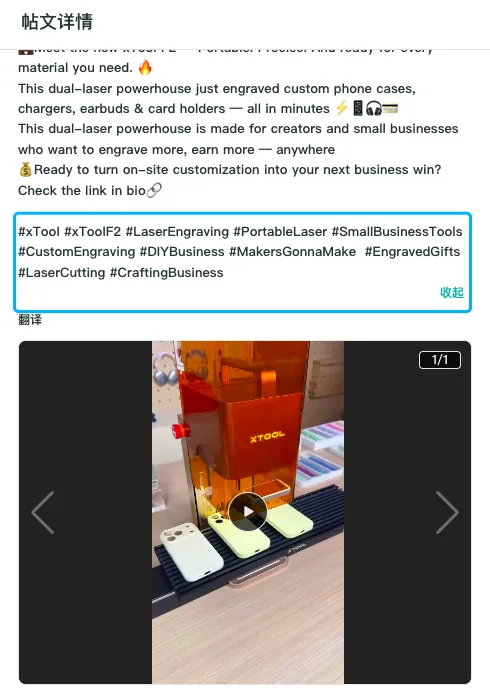This screenshot has width=490, height=700.
Task: Go to previous media with left arrow
Action: 43,512
